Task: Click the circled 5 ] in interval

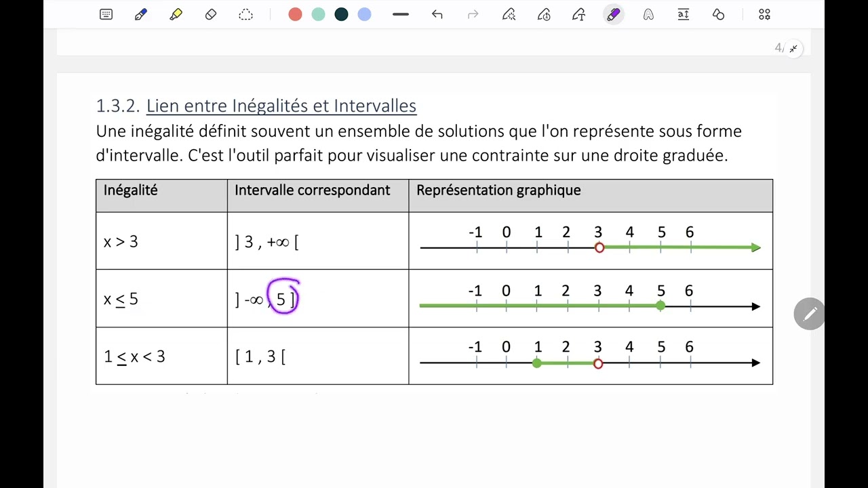Action: click(283, 297)
